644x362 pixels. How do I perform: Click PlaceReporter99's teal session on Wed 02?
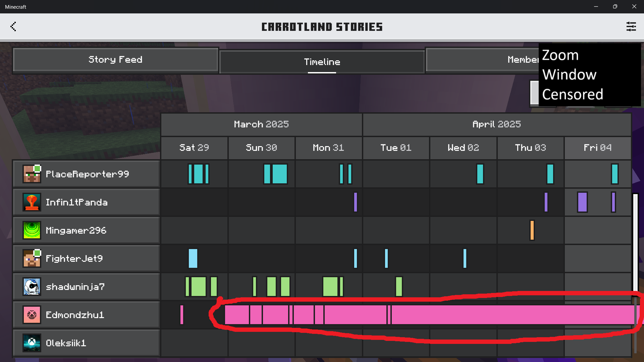tap(480, 174)
